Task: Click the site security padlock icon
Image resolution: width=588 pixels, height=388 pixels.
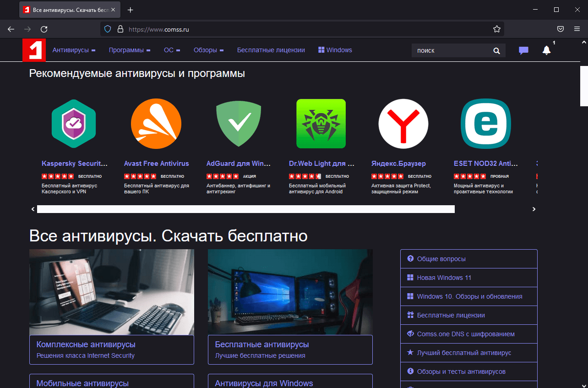Action: click(x=120, y=29)
